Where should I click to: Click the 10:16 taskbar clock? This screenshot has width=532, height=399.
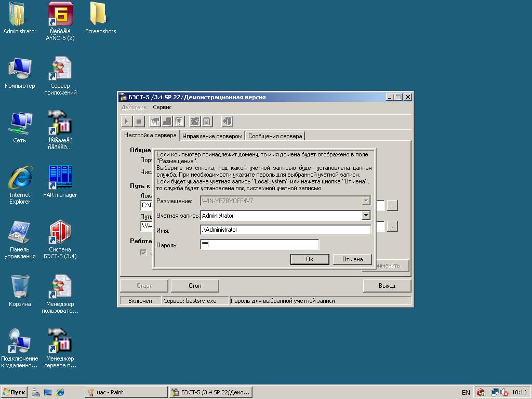[519, 392]
